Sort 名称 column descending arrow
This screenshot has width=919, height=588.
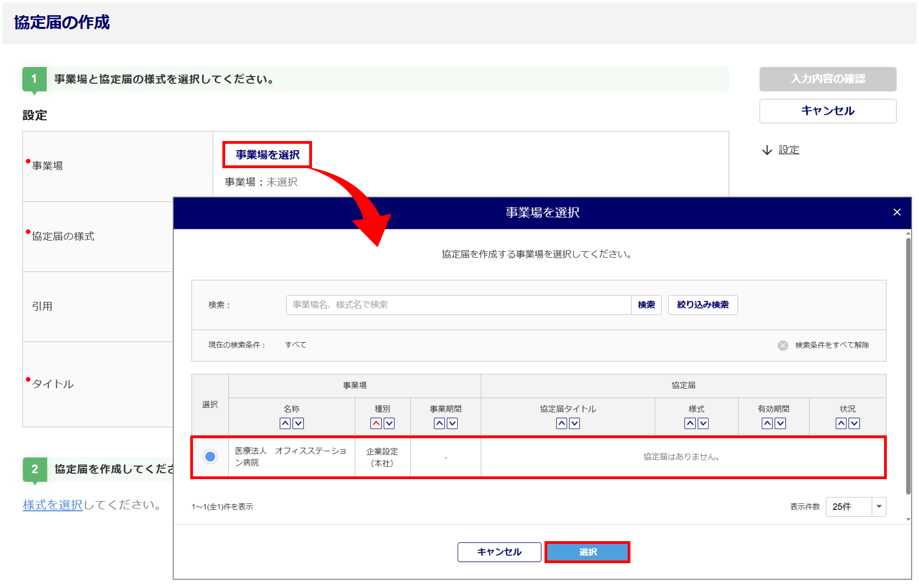pyautogui.click(x=298, y=423)
